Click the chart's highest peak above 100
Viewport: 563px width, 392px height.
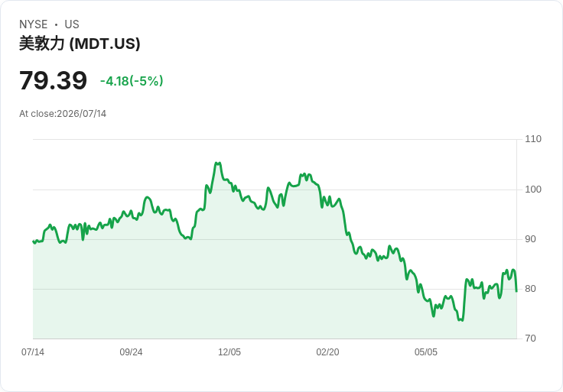pos(217,164)
